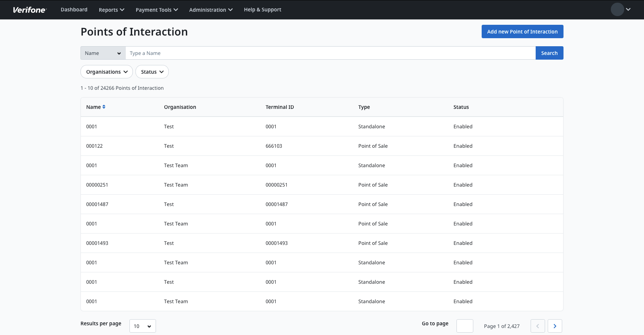
Task: Click Add new Point of Interaction
Action: pos(522,31)
